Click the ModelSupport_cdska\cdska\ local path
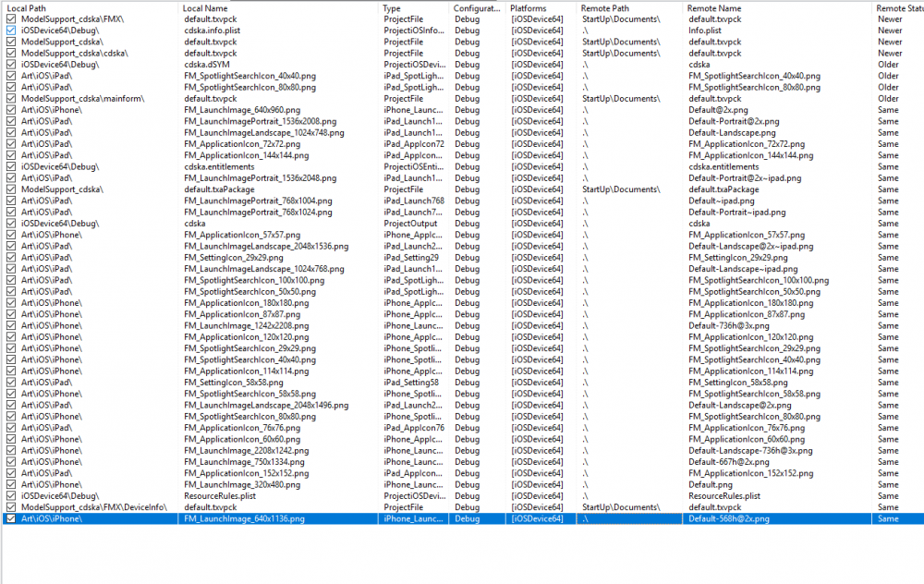Screen dimensions: 924x584 (x=74, y=54)
